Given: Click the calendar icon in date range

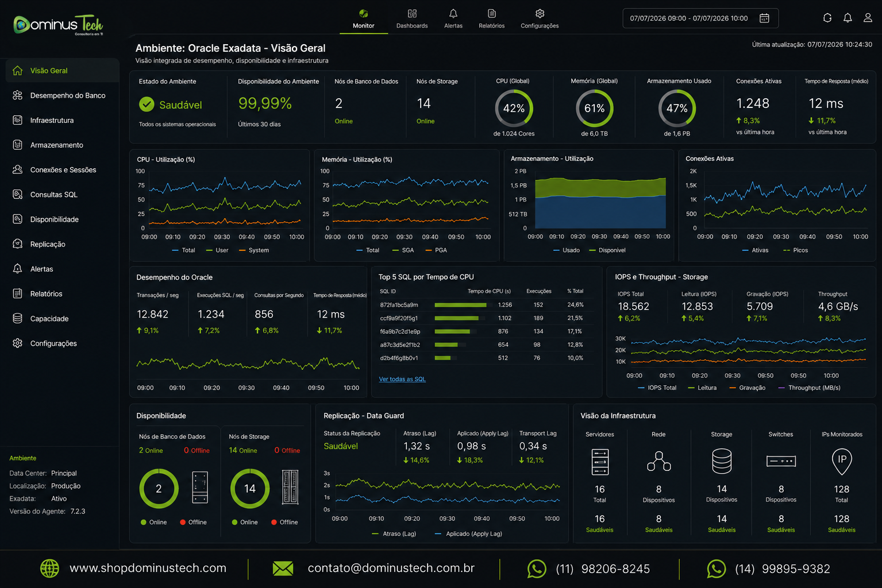Looking at the screenshot, I should (x=764, y=18).
